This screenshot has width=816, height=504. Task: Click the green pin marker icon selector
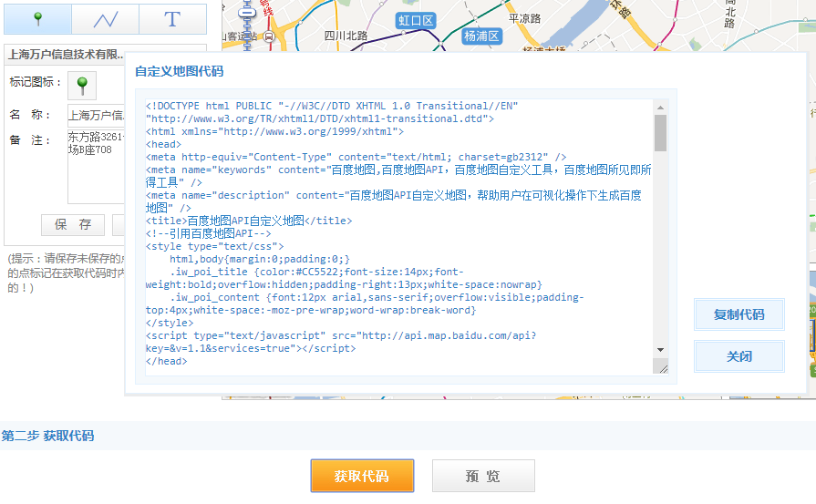pos(82,86)
